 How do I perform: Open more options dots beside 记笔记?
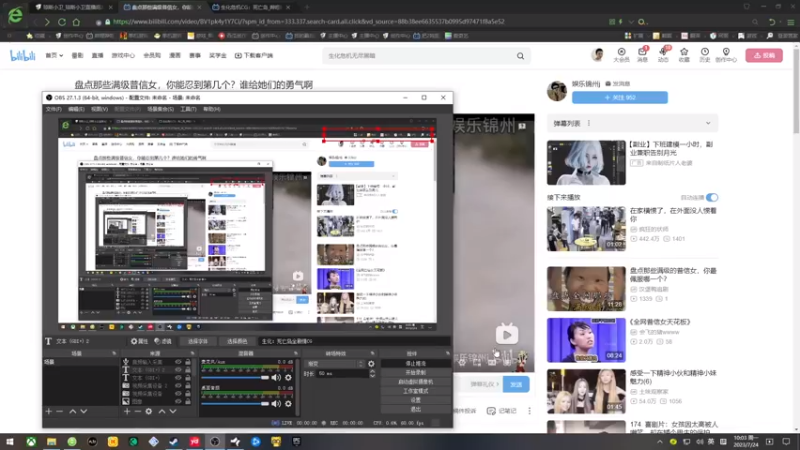(529, 411)
